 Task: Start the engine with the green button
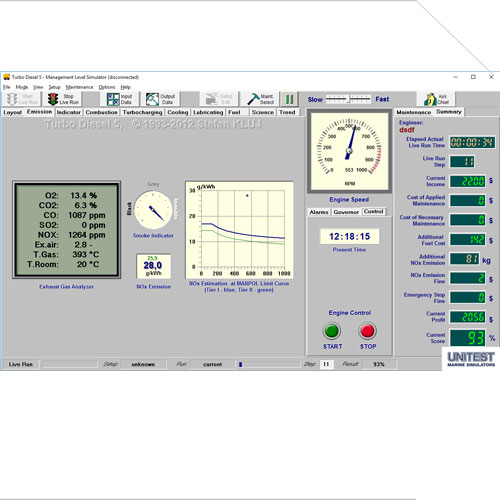click(x=332, y=331)
